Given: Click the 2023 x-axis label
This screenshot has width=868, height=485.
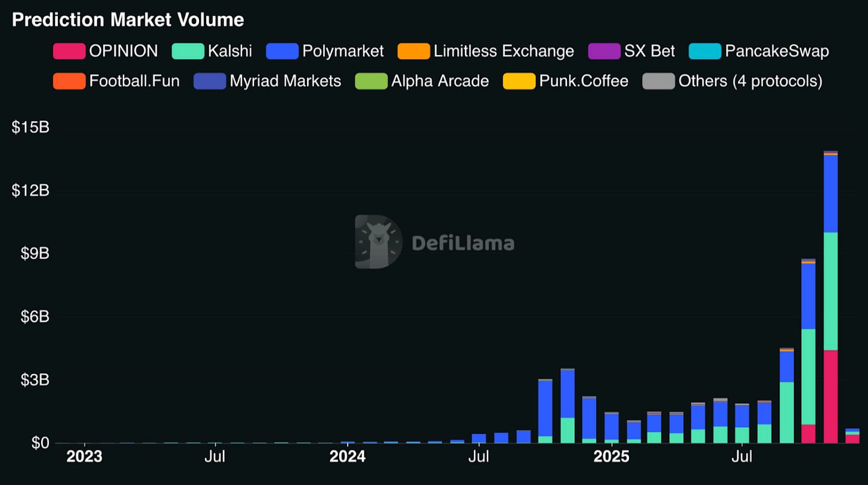Looking at the screenshot, I should click(85, 458).
